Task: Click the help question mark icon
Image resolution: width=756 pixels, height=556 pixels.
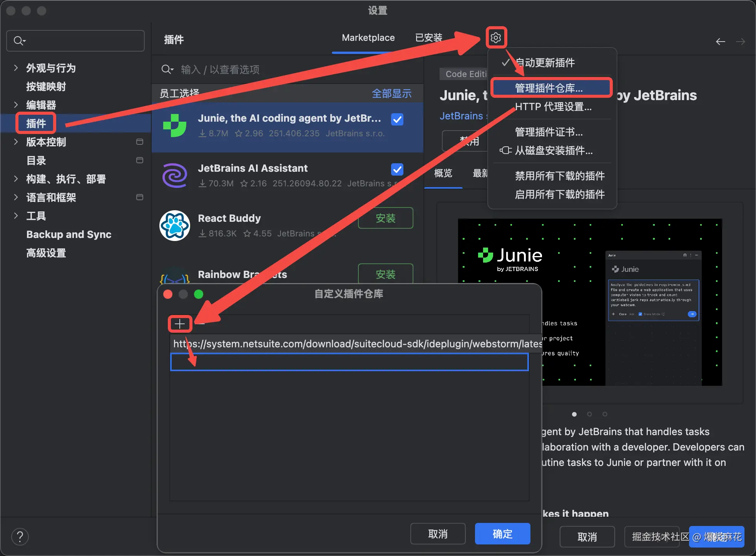Action: 20,536
